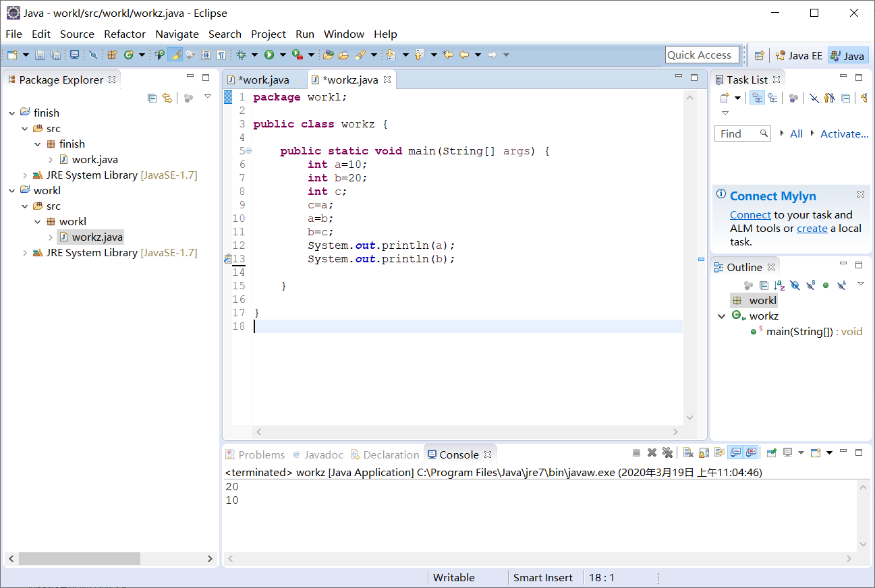Click the Activate... link in Task List
This screenshot has height=588, width=875.
point(844,134)
